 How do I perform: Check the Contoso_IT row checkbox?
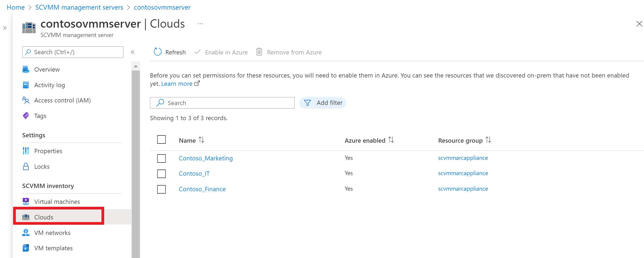161,174
